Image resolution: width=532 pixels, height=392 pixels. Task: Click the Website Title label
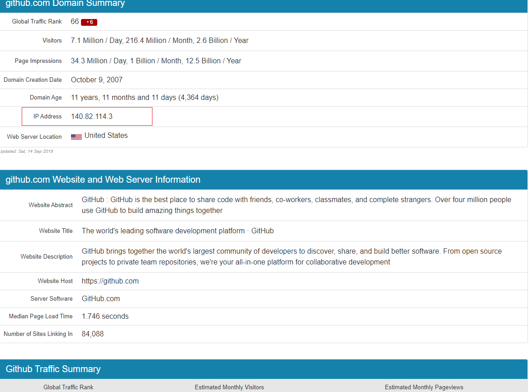(x=56, y=231)
